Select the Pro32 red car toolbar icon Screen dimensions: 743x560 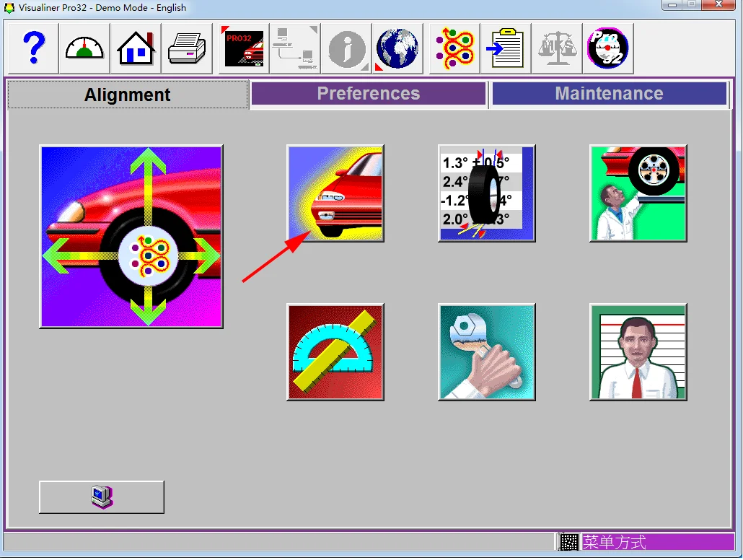tap(244, 48)
